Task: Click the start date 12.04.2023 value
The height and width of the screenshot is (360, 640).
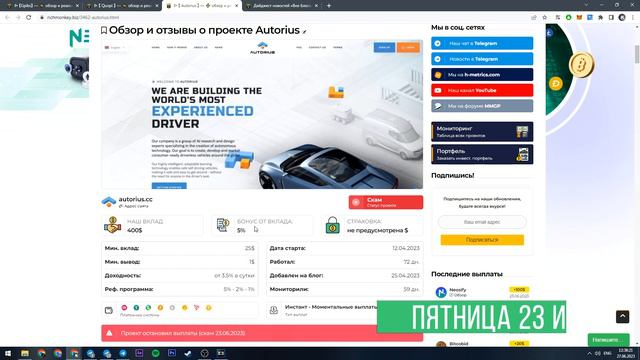Action: tap(406, 248)
